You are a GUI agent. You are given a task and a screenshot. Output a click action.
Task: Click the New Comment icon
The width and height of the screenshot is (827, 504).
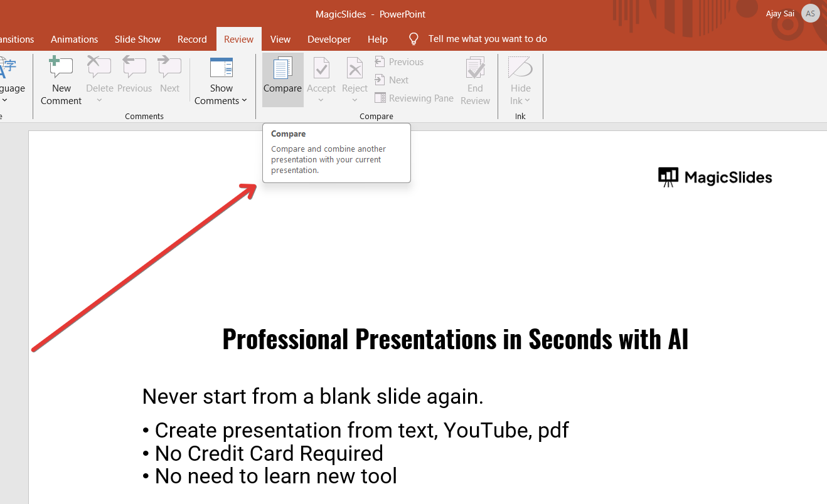click(61, 67)
